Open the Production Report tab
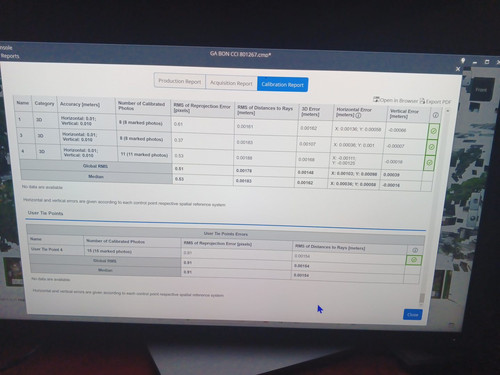 point(180,81)
